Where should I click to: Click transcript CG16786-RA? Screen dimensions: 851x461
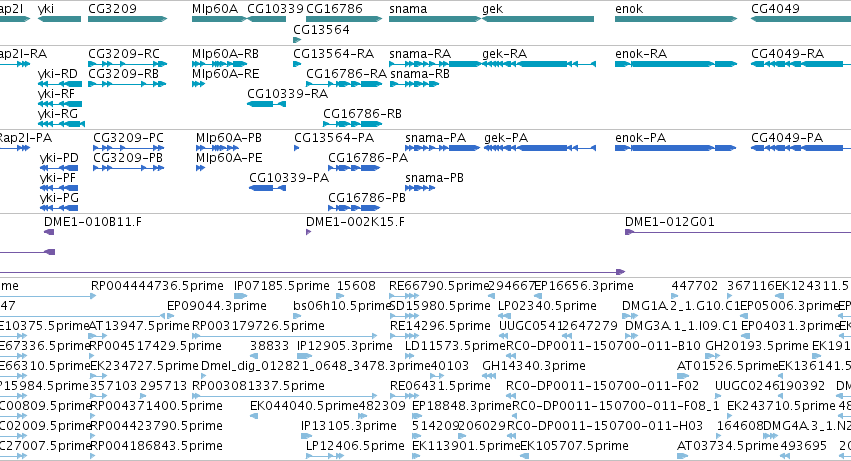point(346,74)
